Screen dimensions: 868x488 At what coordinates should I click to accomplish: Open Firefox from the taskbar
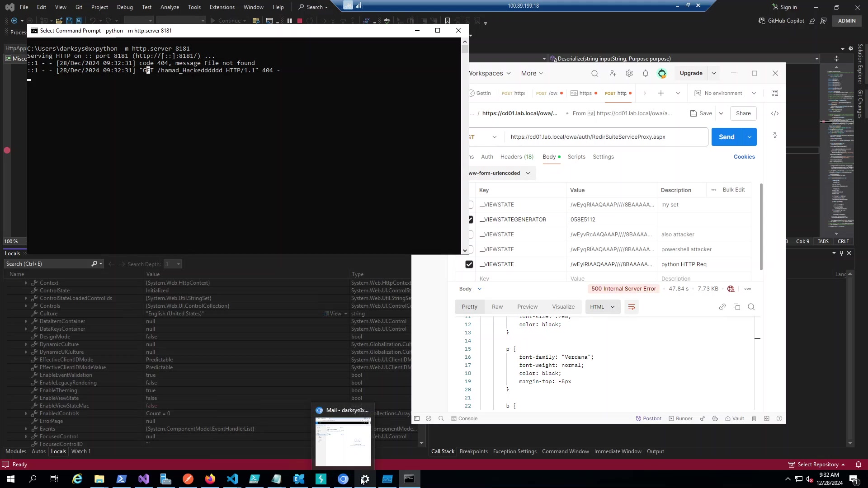(210, 479)
